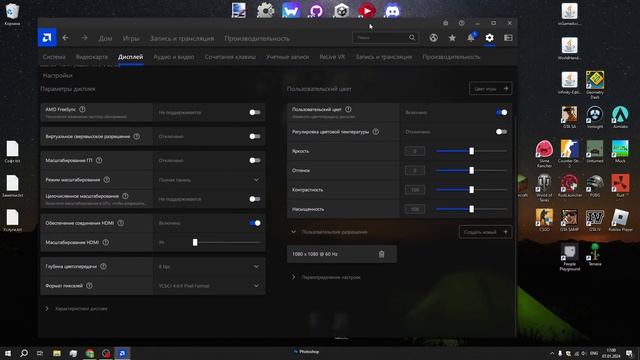Open Windows Start menu

tap(8, 353)
